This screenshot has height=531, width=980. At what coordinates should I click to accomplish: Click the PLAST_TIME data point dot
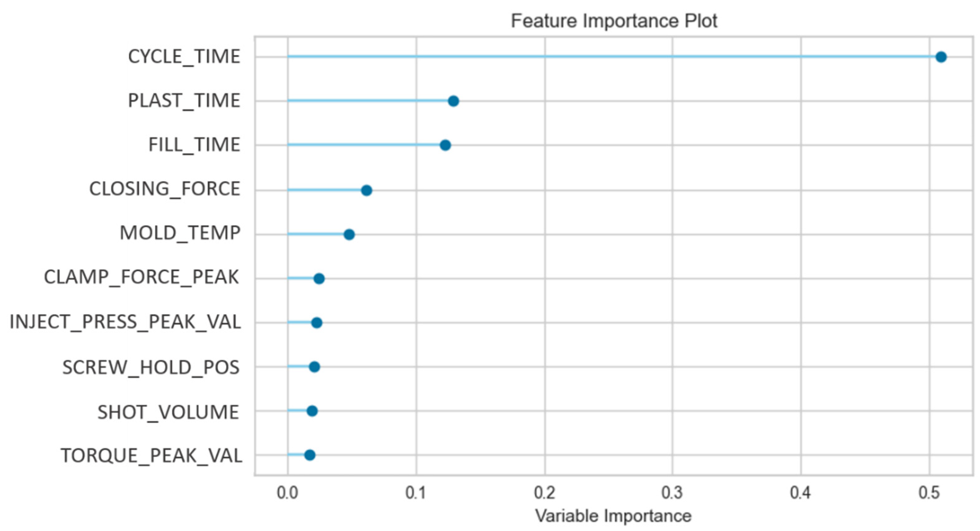[453, 101]
